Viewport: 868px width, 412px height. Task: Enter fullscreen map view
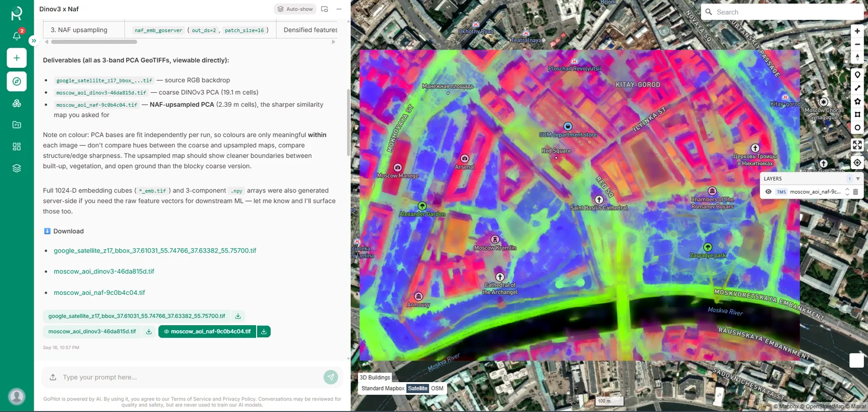pos(857,145)
